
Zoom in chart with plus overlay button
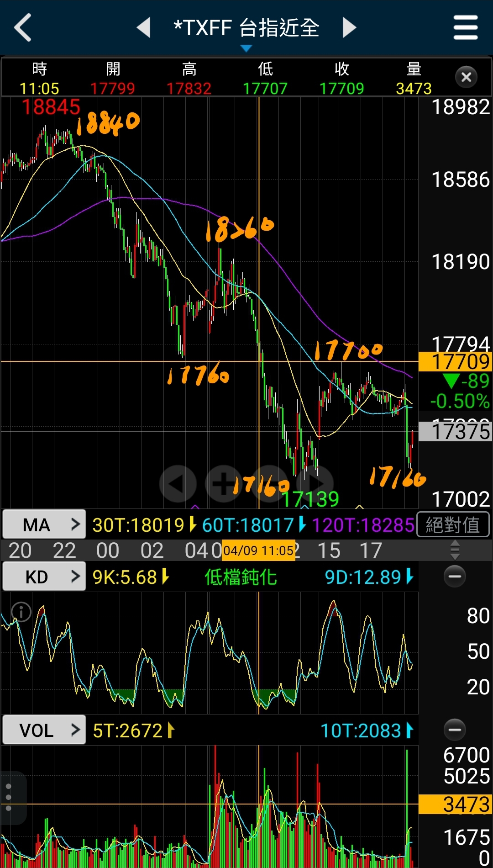(223, 484)
